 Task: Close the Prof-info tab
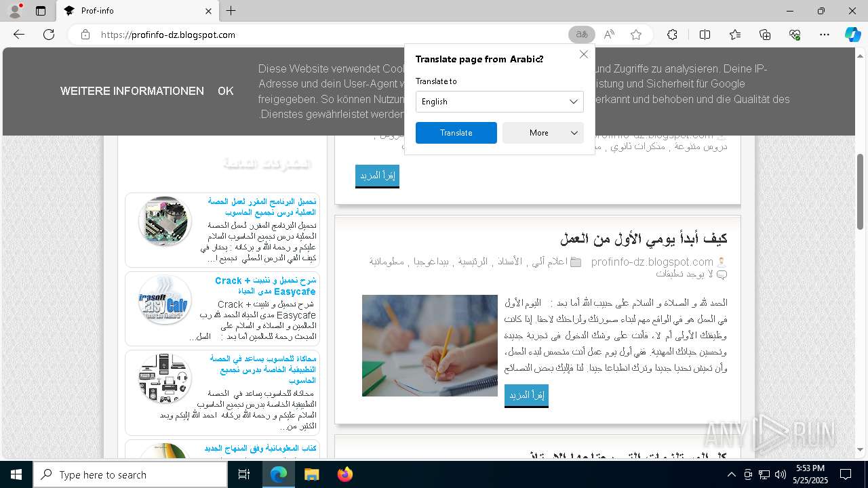coord(208,11)
